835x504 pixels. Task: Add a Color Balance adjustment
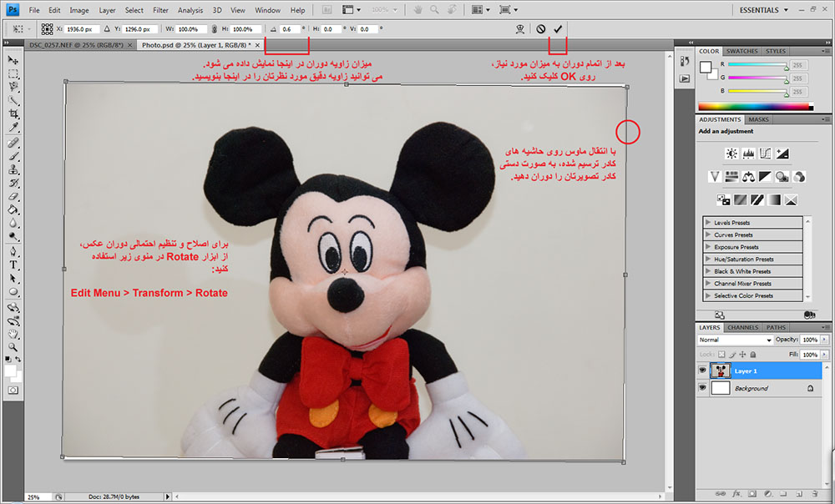point(748,177)
